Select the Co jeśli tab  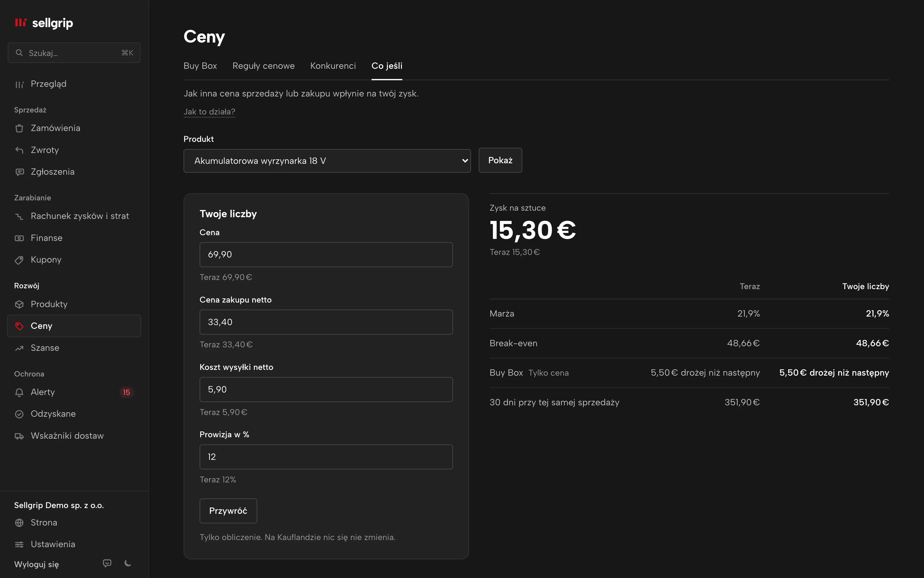[x=387, y=66]
